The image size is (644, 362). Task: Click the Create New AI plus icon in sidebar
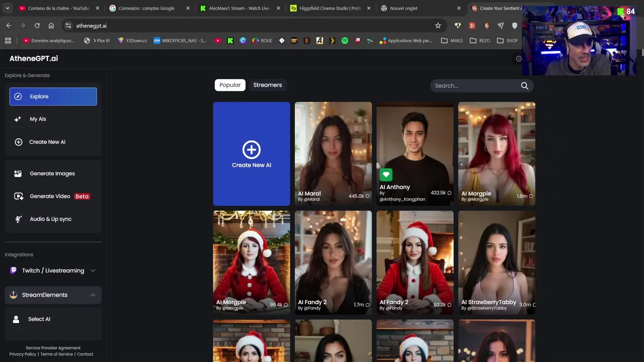click(19, 142)
